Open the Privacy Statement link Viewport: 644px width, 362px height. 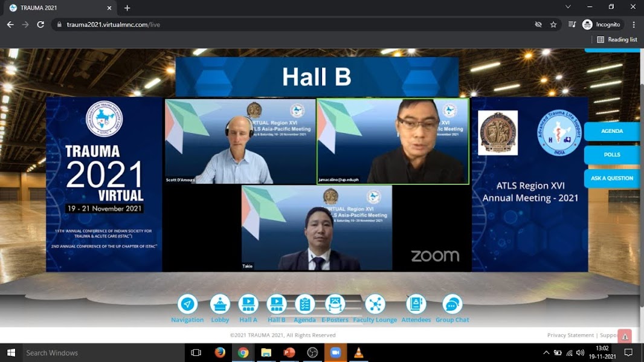pos(570,335)
